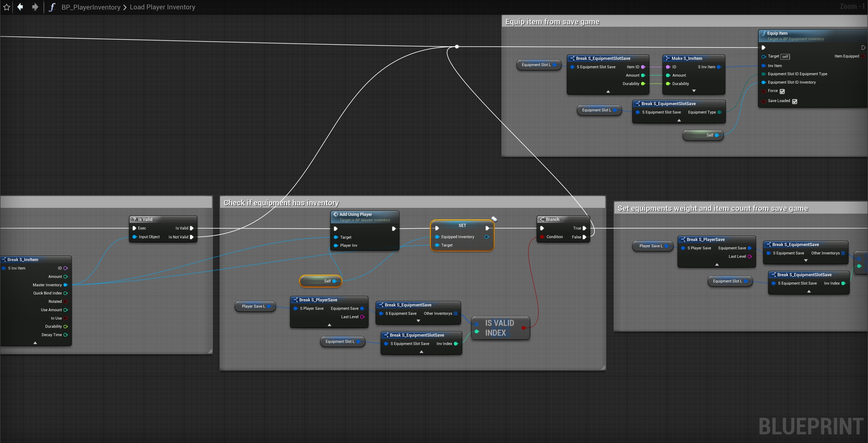Click the red Rotated pin on Break S_InvItem

[66, 301]
